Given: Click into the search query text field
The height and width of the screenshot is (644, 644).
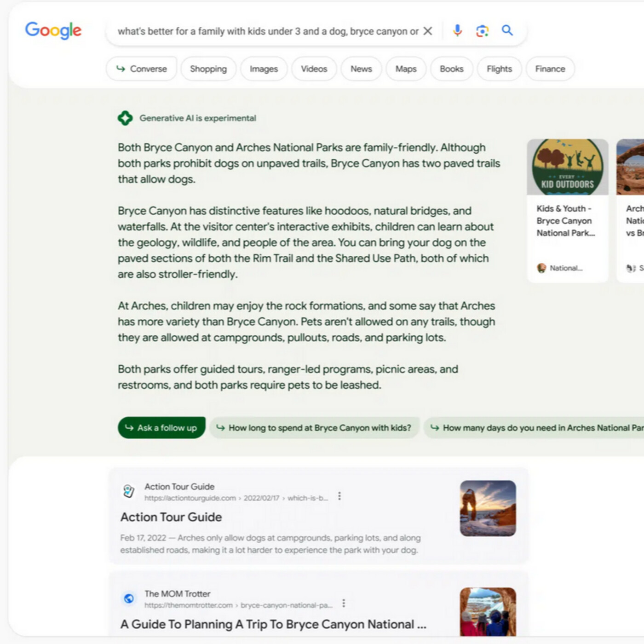Looking at the screenshot, I should point(267,31).
